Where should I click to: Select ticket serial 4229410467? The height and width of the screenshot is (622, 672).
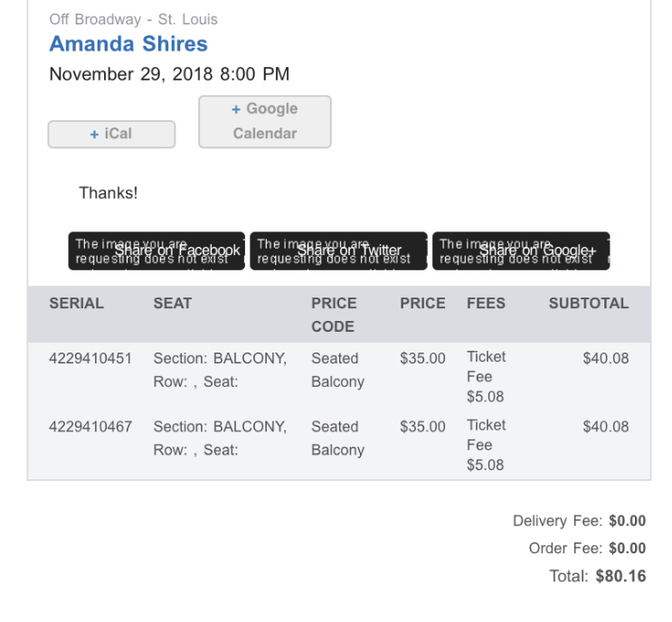tap(90, 427)
